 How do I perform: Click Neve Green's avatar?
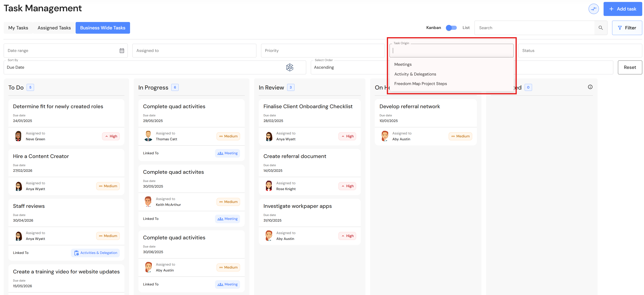click(18, 136)
